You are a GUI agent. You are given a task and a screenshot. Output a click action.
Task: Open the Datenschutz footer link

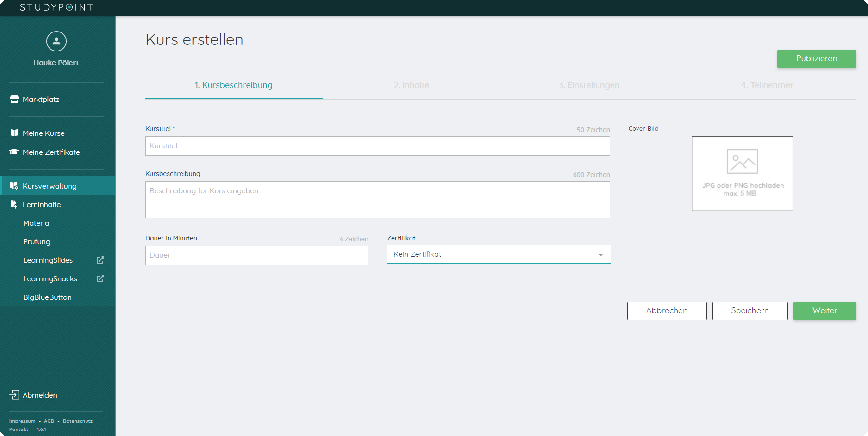[x=78, y=421]
